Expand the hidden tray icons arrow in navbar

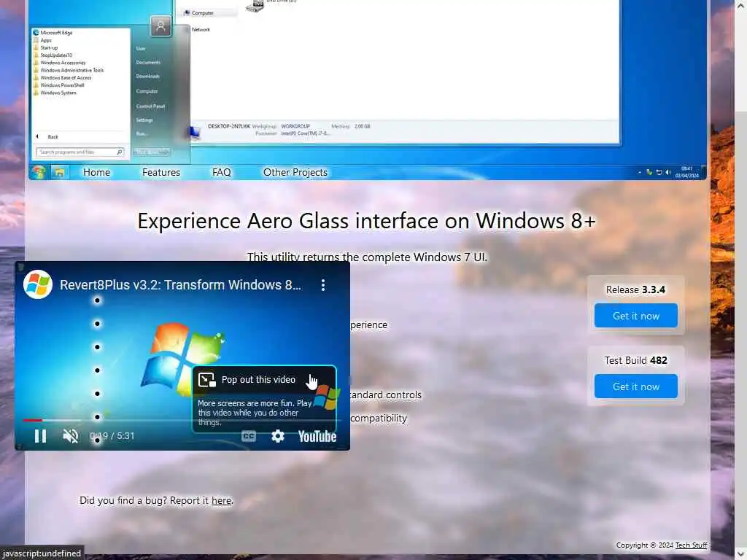(x=639, y=172)
